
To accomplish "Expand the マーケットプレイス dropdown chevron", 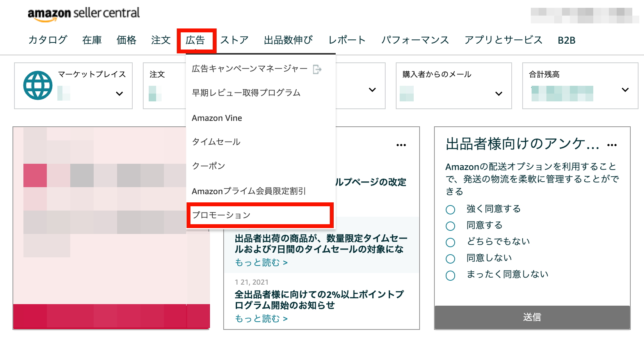I will [x=119, y=94].
